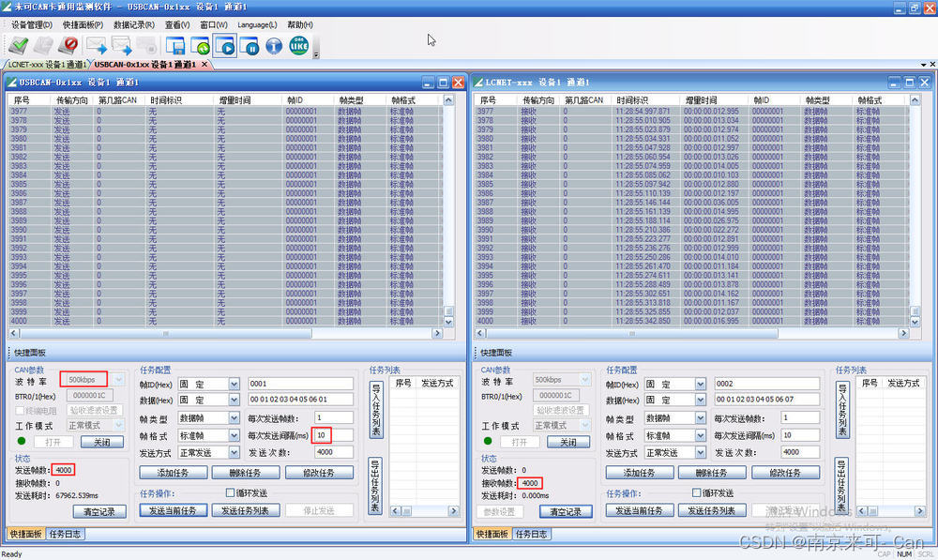Image resolution: width=938 pixels, height=560 pixels.
Task: Open 发送方式 dropdown in the USBCAN window
Action: point(234,453)
